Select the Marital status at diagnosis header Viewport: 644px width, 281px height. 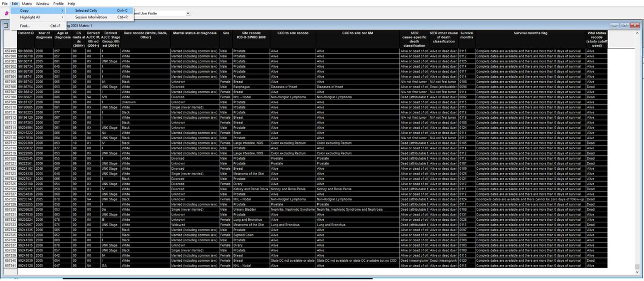click(x=194, y=40)
